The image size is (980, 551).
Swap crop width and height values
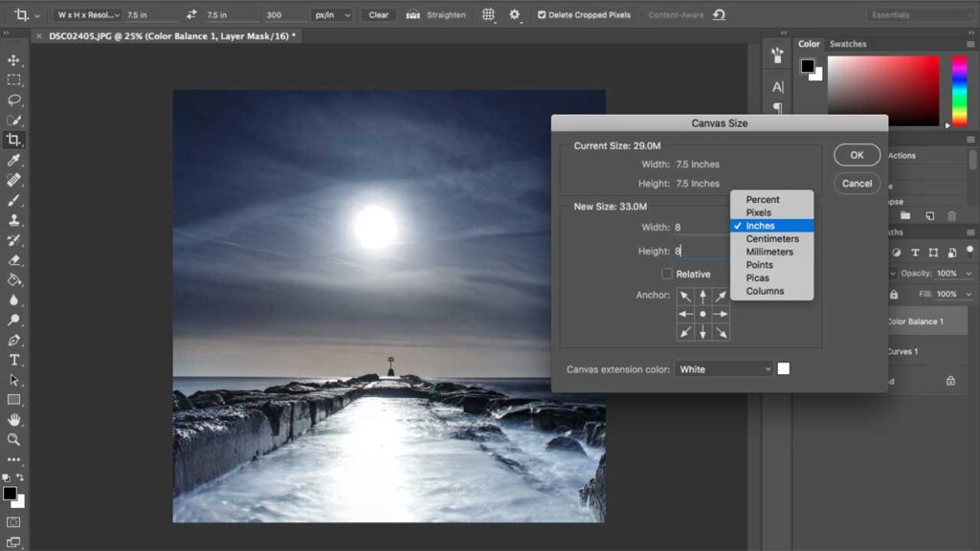tap(191, 14)
